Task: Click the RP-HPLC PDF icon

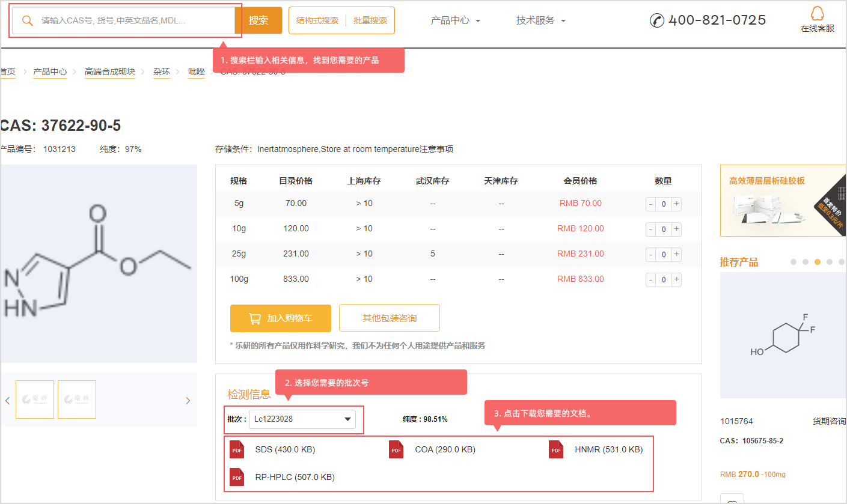Action: coord(237,477)
